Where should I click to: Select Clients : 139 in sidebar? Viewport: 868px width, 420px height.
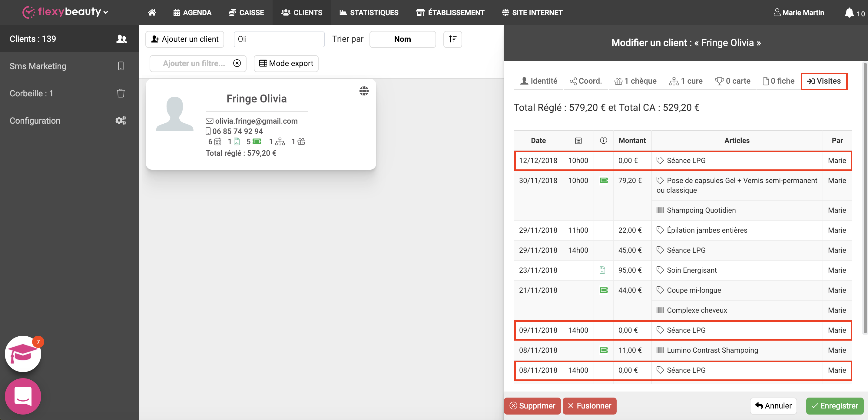(x=69, y=39)
